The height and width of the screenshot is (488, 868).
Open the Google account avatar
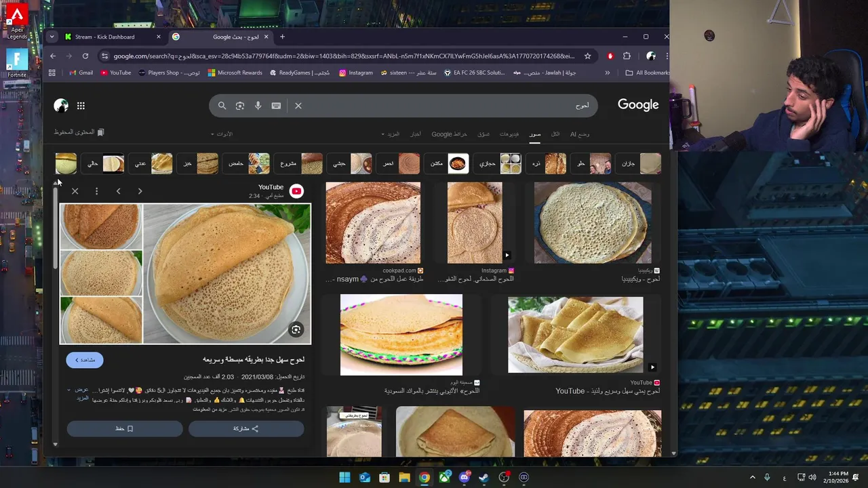click(61, 105)
